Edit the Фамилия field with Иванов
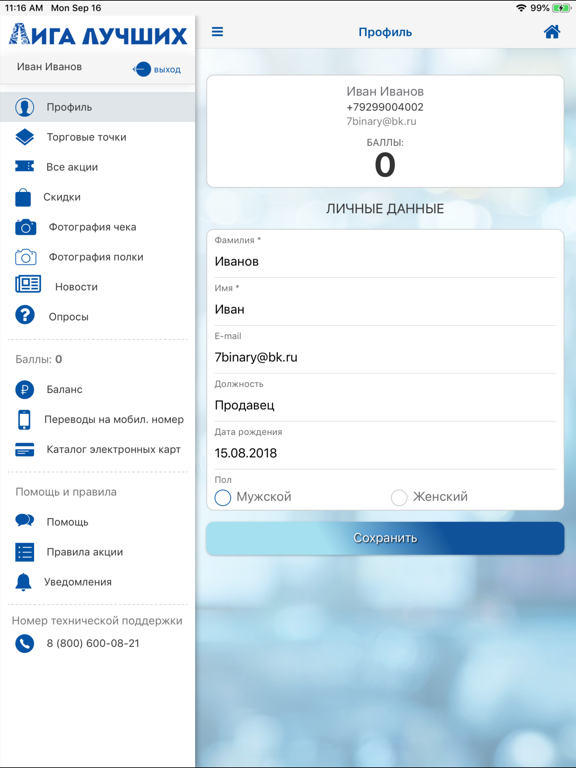The height and width of the screenshot is (768, 576). pyautogui.click(x=385, y=262)
